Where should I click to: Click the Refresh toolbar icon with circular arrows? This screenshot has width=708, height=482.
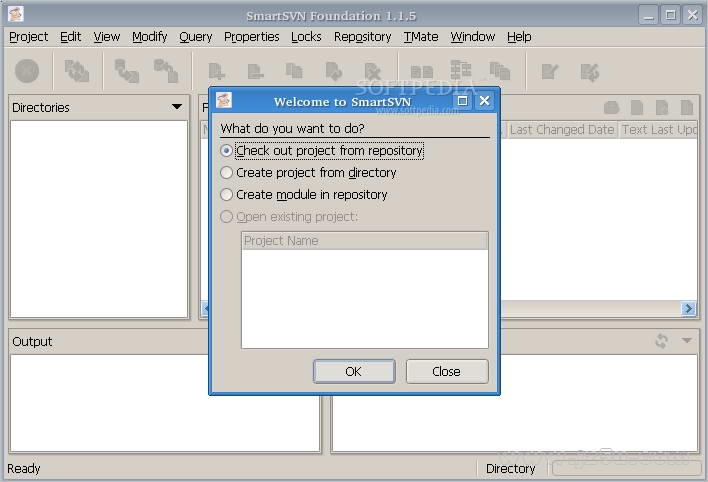coord(77,71)
